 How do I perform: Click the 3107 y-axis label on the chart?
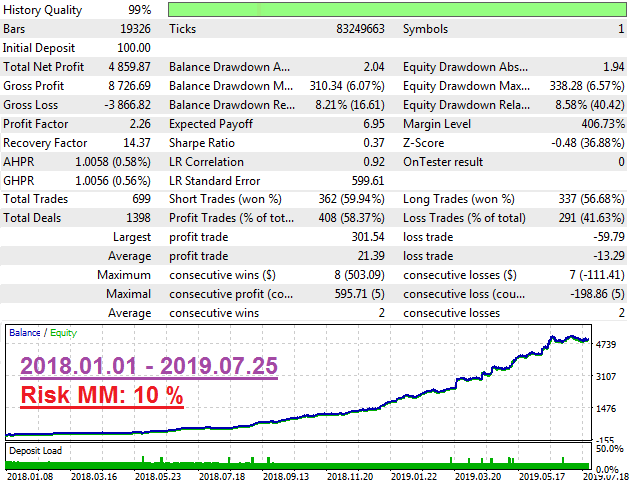606,376
